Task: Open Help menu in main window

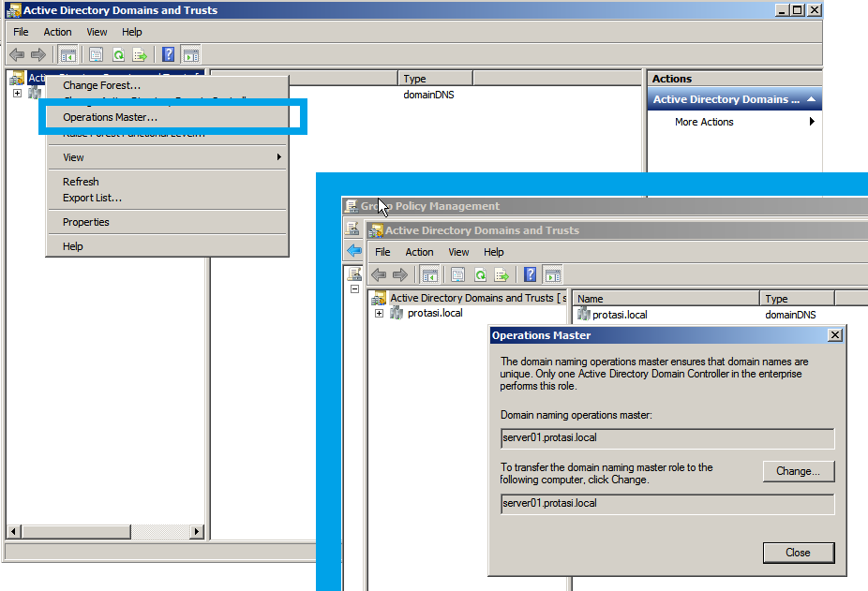Action: pos(132,32)
